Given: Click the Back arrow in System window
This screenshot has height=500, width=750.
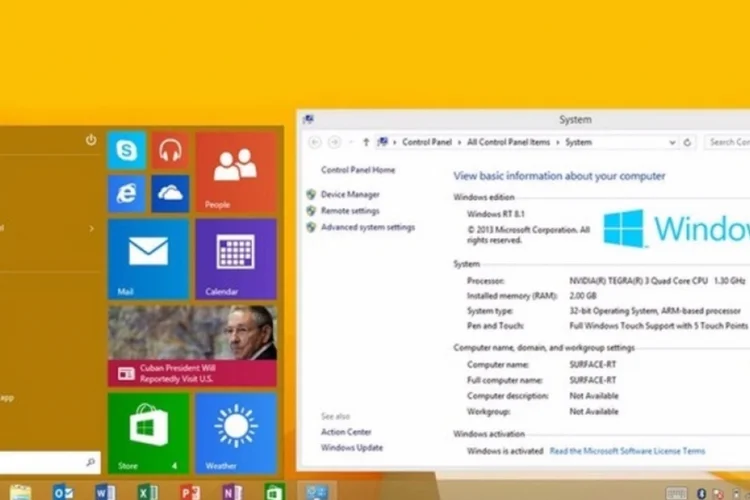Looking at the screenshot, I should coord(315,142).
